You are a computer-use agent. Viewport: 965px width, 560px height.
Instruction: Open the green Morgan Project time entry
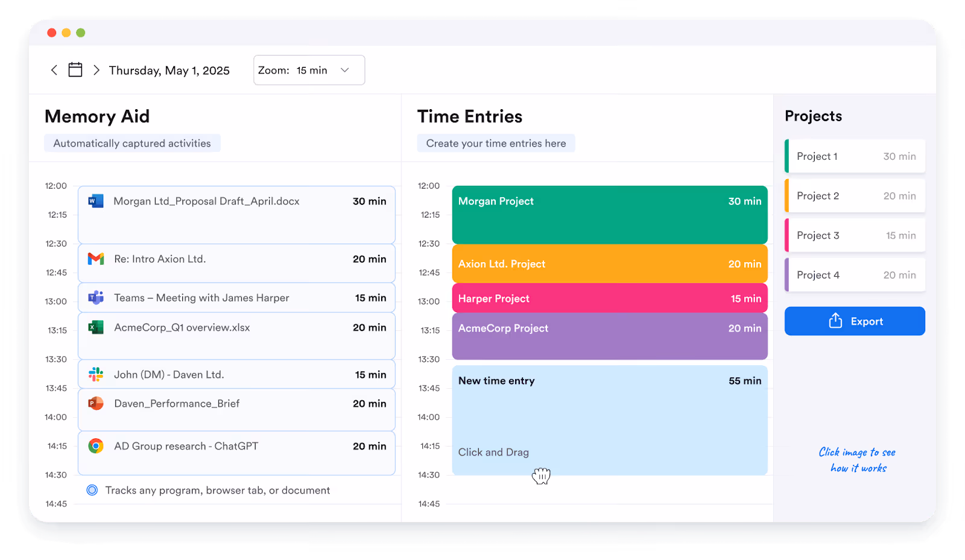[610, 215]
